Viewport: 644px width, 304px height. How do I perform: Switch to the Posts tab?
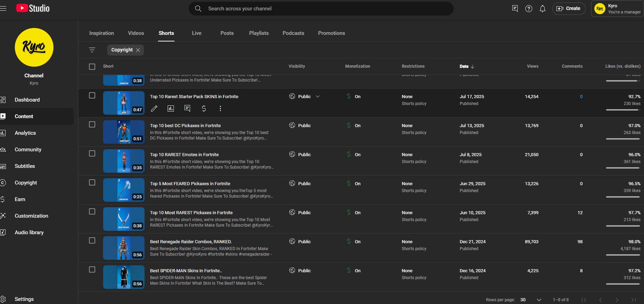click(227, 33)
